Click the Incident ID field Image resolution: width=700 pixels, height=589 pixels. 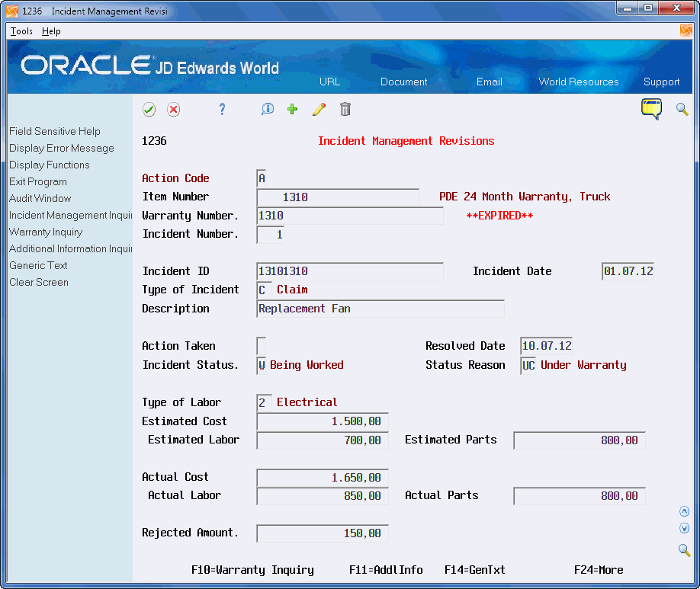(350, 271)
